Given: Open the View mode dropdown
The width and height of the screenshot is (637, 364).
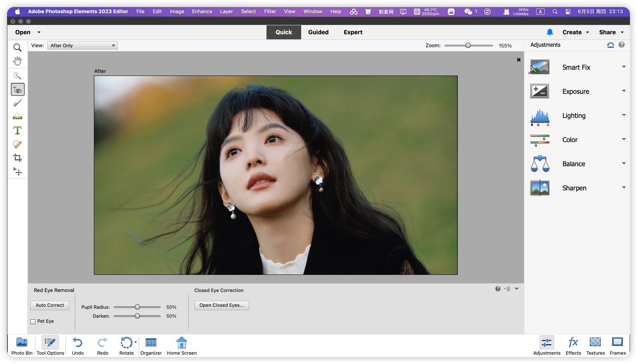Looking at the screenshot, I should [82, 46].
